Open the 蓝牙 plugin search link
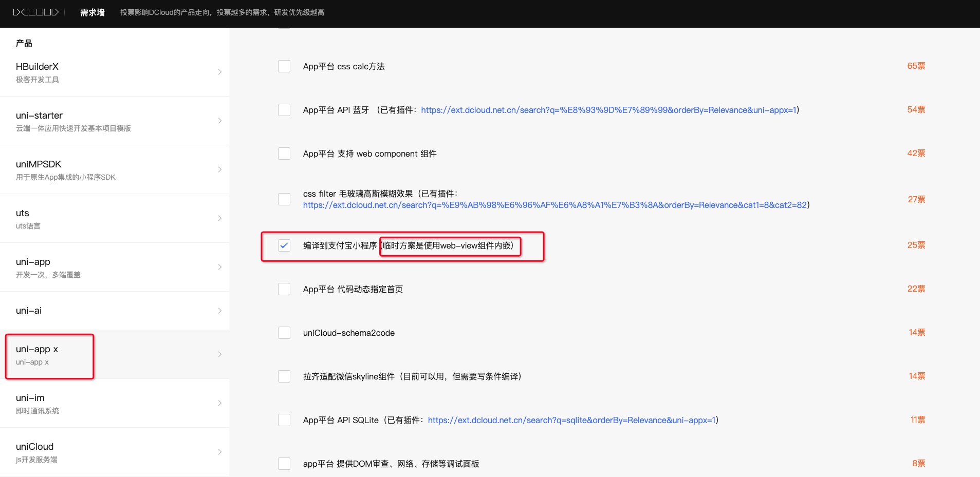 tap(608, 110)
